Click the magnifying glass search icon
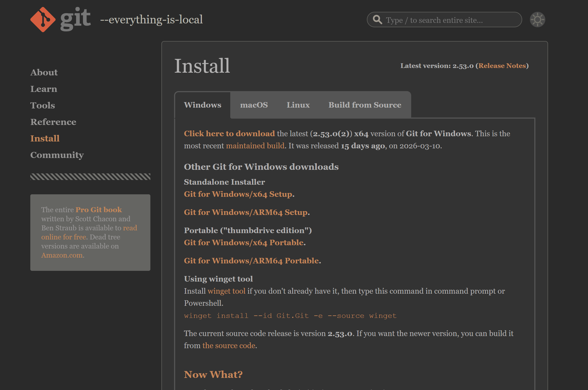 (377, 20)
